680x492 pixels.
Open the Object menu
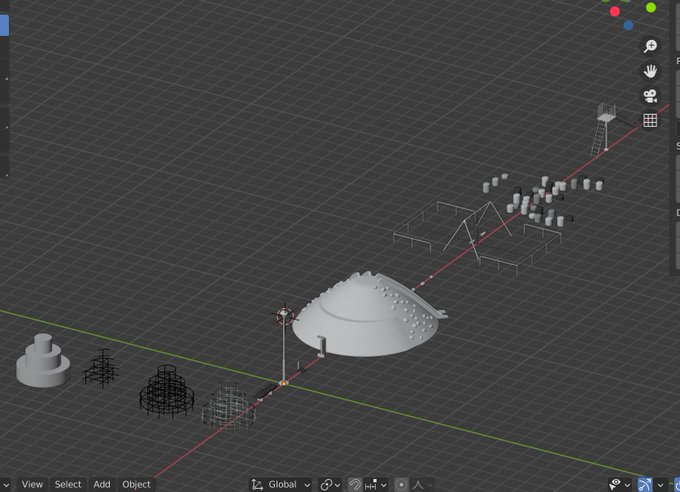tap(136, 485)
